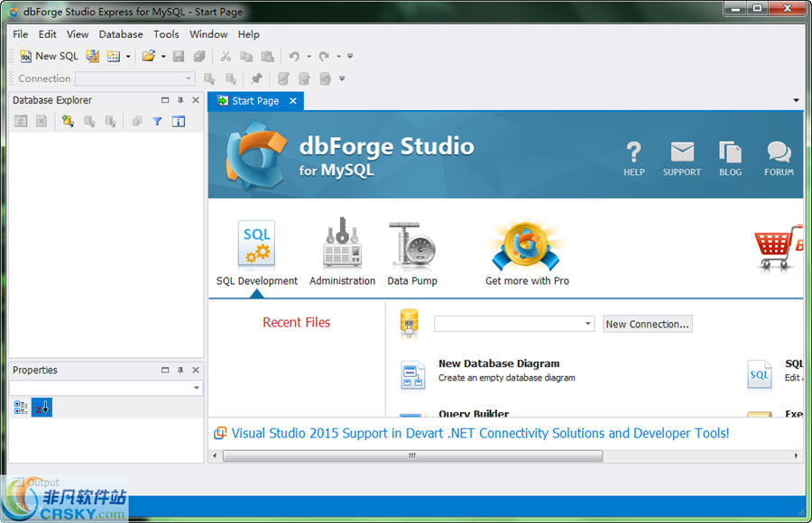The width and height of the screenshot is (812, 523).
Task: Click the Copy icon in toolbar
Action: [x=246, y=56]
